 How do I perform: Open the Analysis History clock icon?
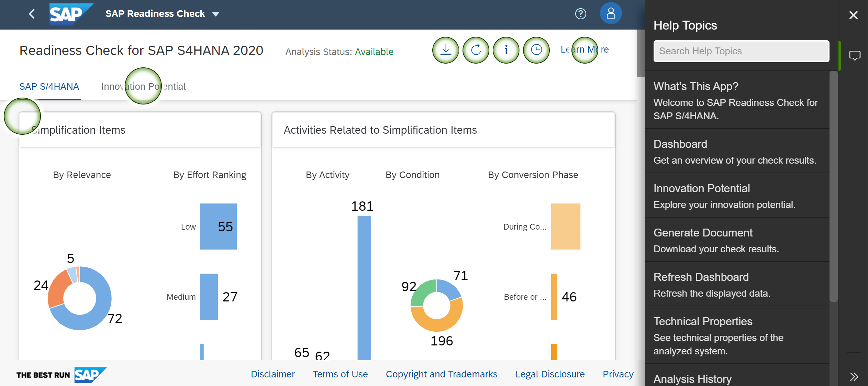pyautogui.click(x=536, y=50)
